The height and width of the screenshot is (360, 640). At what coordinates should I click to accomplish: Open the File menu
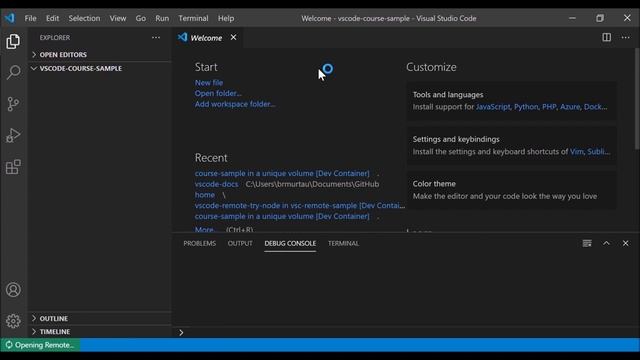[30, 18]
